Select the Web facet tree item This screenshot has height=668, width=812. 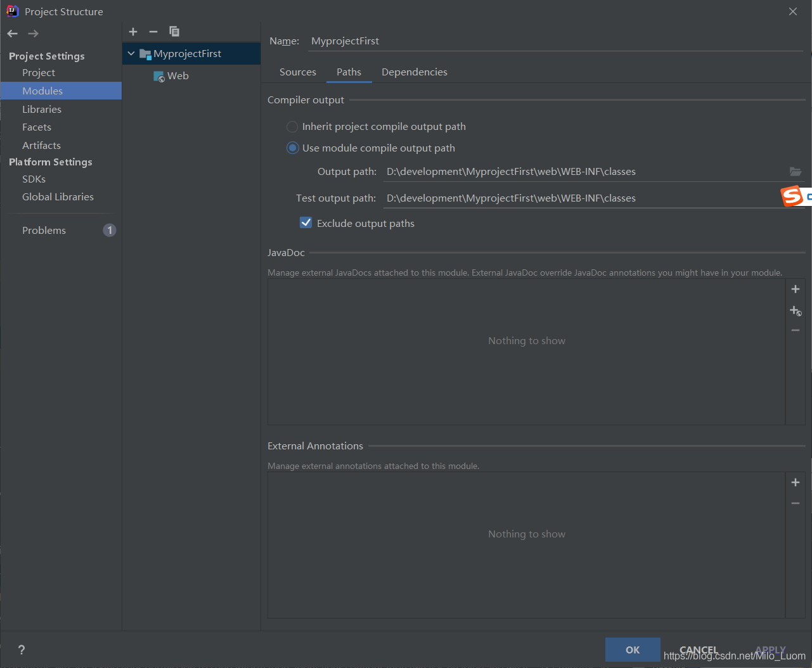click(177, 76)
